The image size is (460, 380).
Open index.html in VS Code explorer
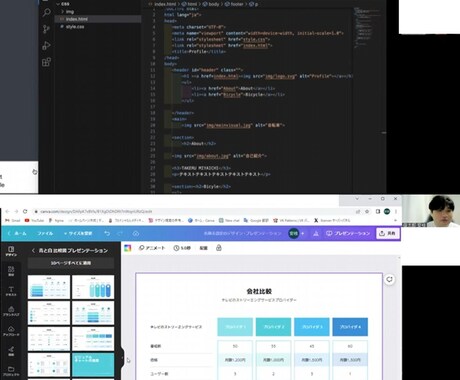tap(77, 19)
